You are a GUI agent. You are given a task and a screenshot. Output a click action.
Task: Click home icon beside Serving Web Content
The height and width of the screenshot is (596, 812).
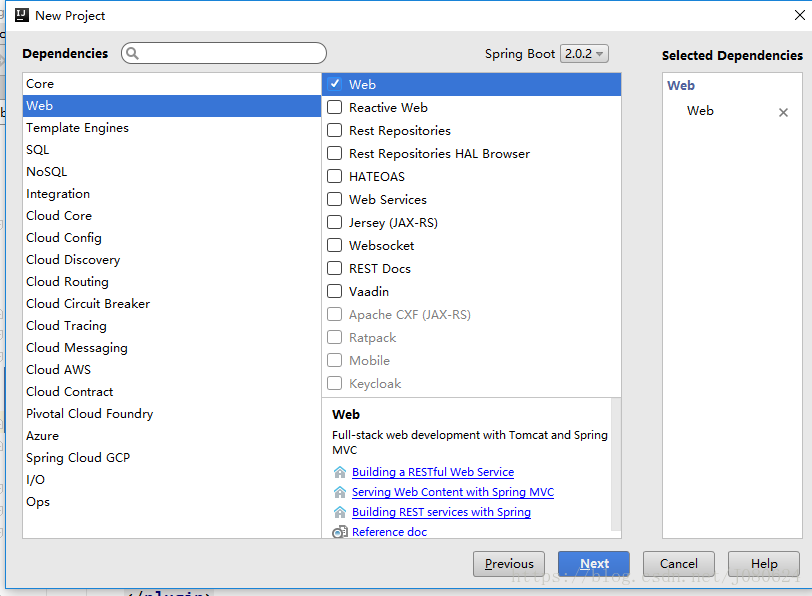tap(340, 492)
